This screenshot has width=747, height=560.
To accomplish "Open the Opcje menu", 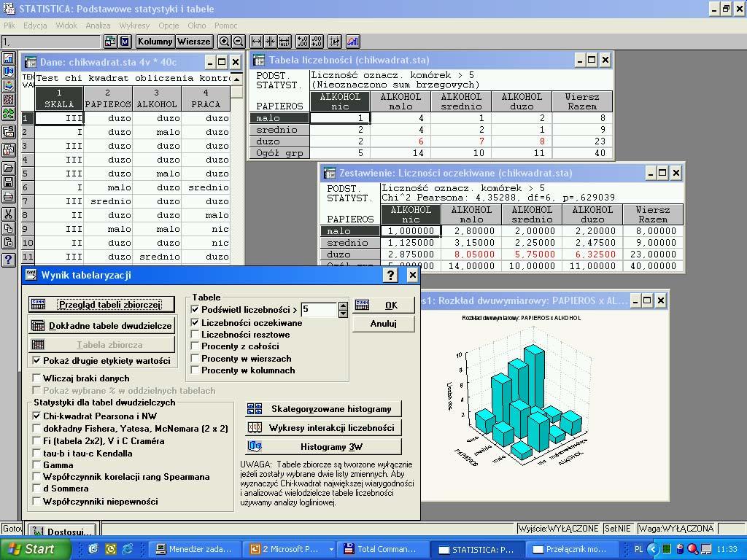I will coord(169,26).
